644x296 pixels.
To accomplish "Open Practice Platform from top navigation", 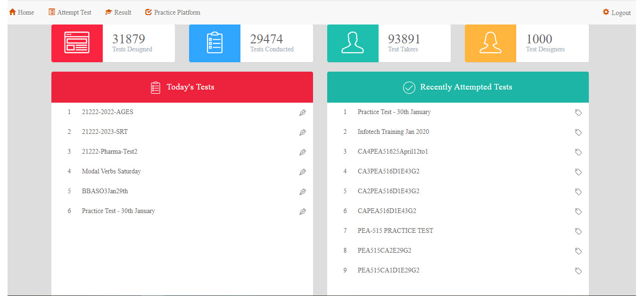I will coord(173,13).
